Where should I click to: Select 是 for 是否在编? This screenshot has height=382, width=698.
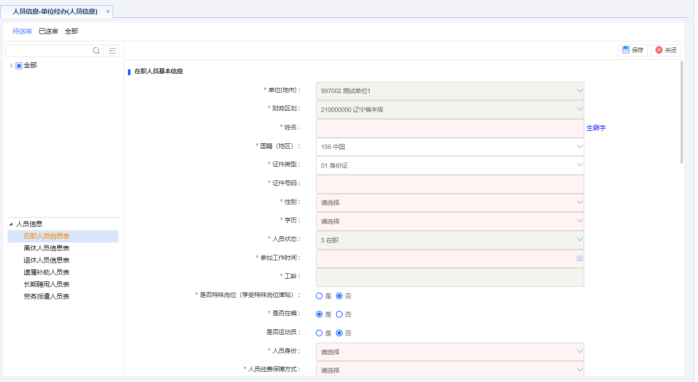[319, 314]
